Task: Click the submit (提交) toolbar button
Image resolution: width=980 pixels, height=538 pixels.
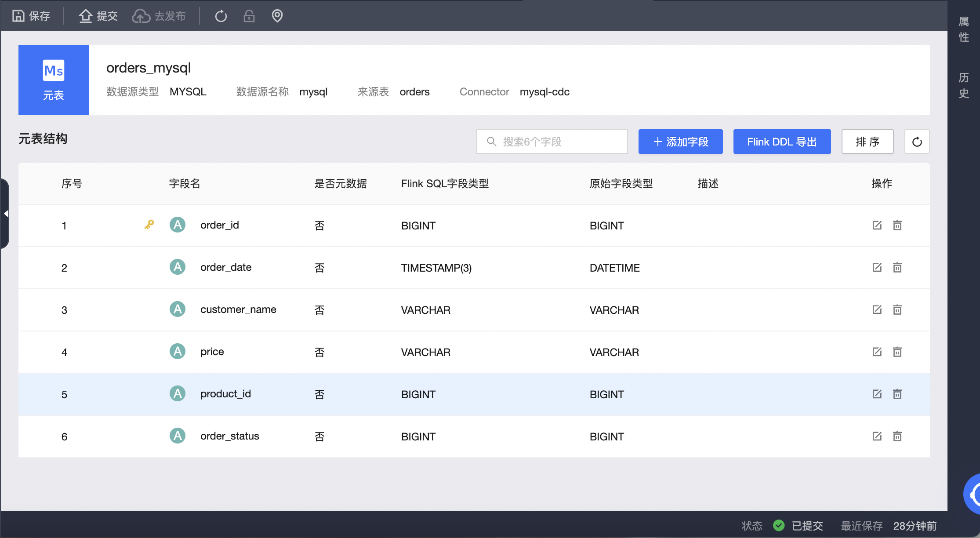Action: point(98,16)
